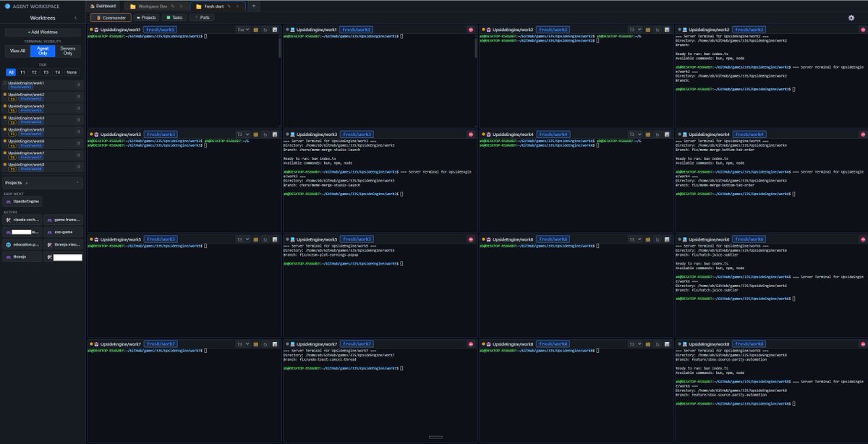This screenshot has width=868, height=444.
Task: Click refresh icon in work6 agent terminal header
Action: pyautogui.click(x=658, y=239)
